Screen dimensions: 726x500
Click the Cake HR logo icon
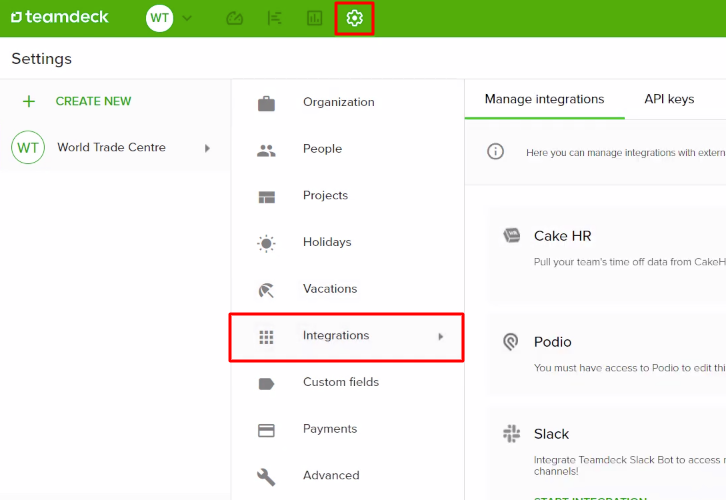click(512, 236)
